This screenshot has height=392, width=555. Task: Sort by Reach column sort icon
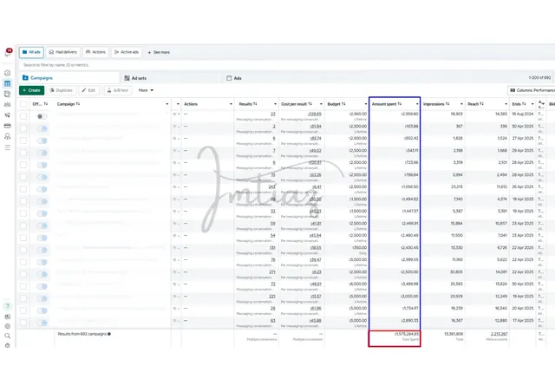coord(481,104)
